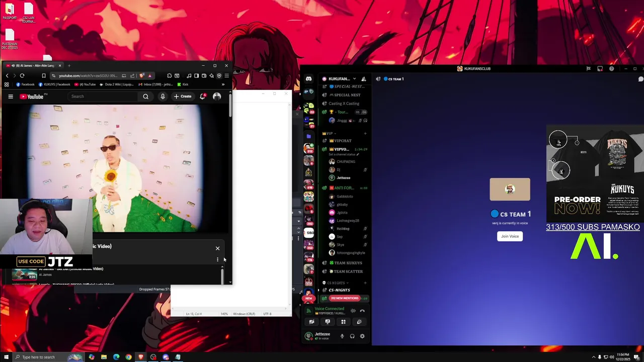644x362 pixels.
Task: Disconnect from Discord voice call
Action: pyautogui.click(x=362, y=311)
